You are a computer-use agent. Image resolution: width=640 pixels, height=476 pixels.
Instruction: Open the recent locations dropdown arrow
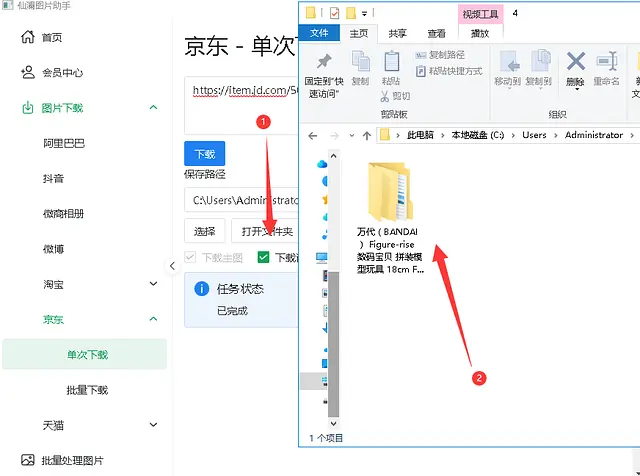tap(352, 136)
